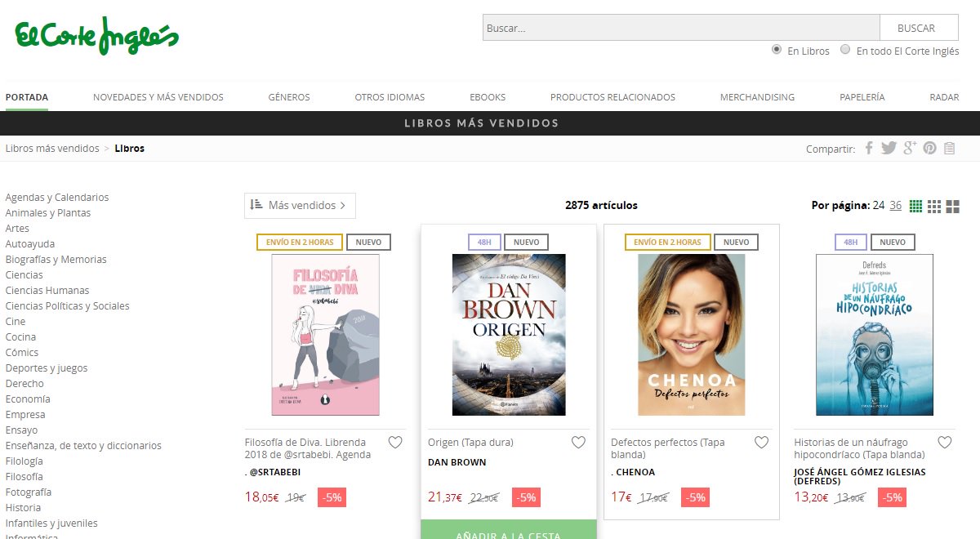Open 'Derecho' category
The width and height of the screenshot is (980, 539).
click(x=24, y=384)
